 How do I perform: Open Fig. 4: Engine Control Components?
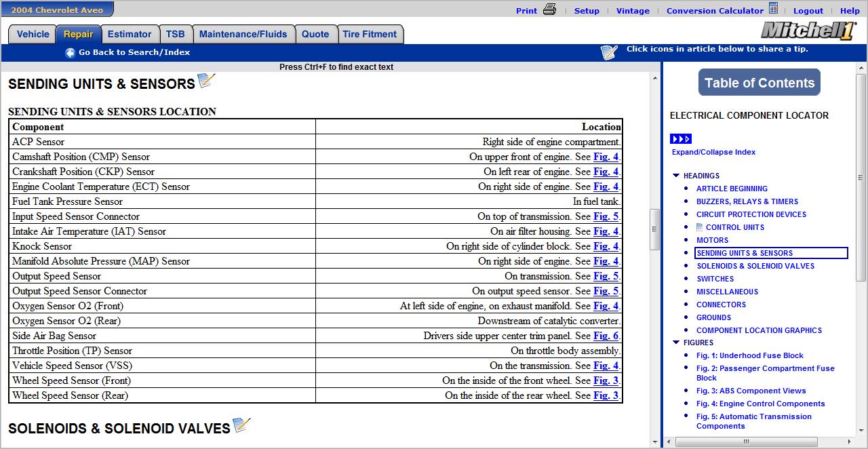point(760,404)
